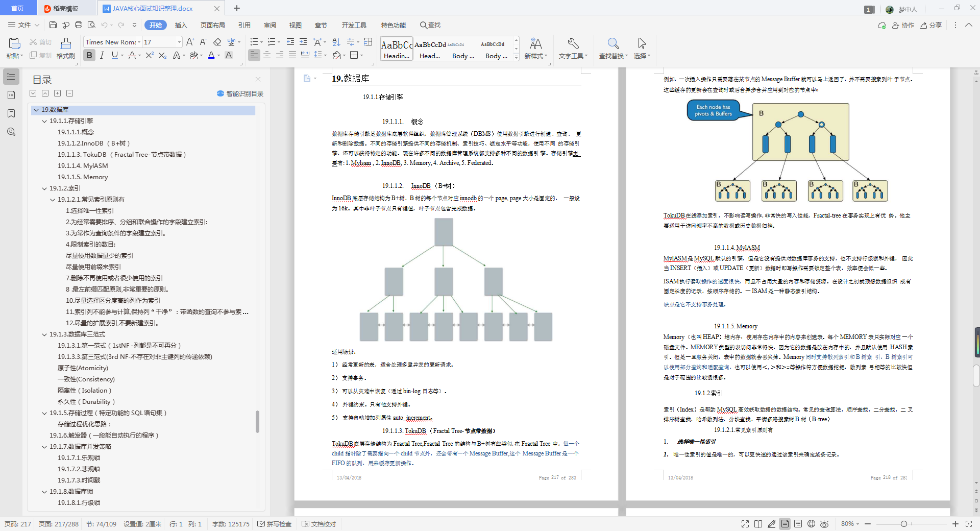Switch to web layout globe icon in status bar
The width and height of the screenshot is (980, 531).
811,524
